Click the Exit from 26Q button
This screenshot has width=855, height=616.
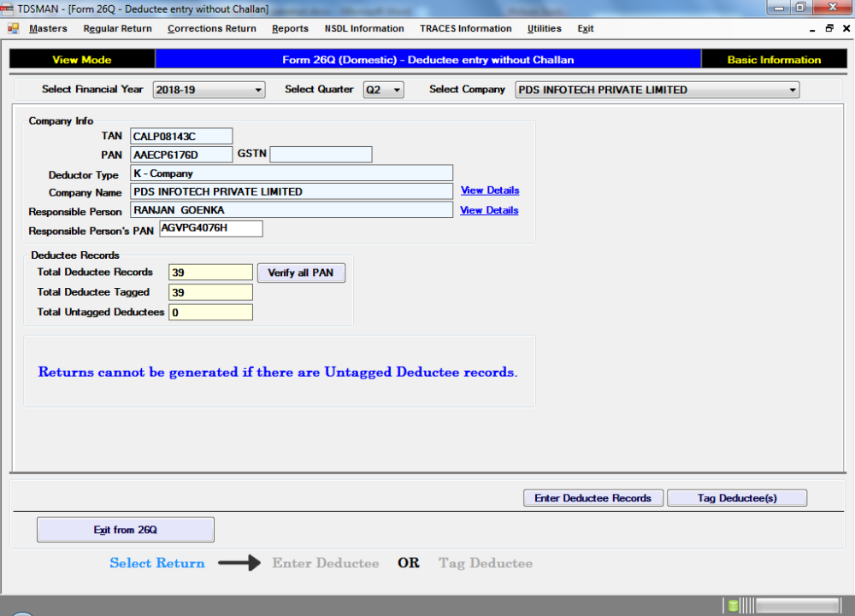click(x=125, y=529)
